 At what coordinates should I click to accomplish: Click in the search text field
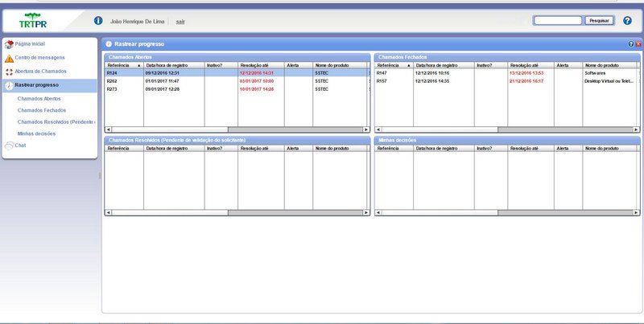click(558, 21)
